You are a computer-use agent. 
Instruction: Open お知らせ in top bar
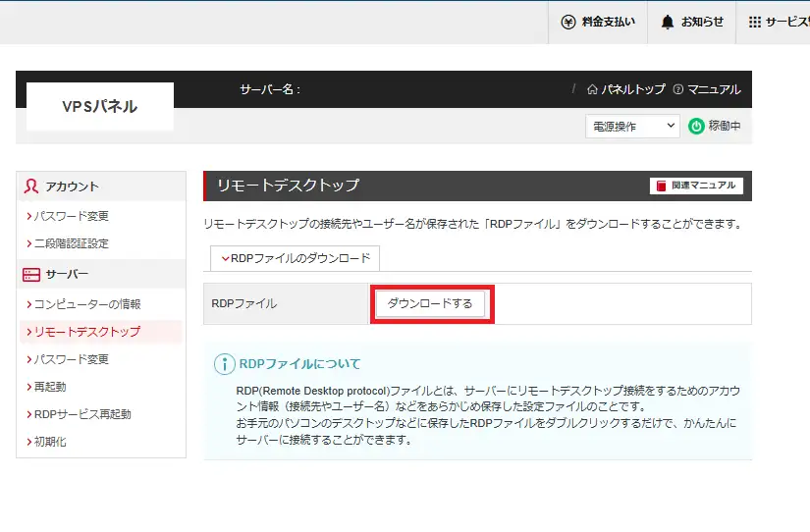(x=692, y=22)
